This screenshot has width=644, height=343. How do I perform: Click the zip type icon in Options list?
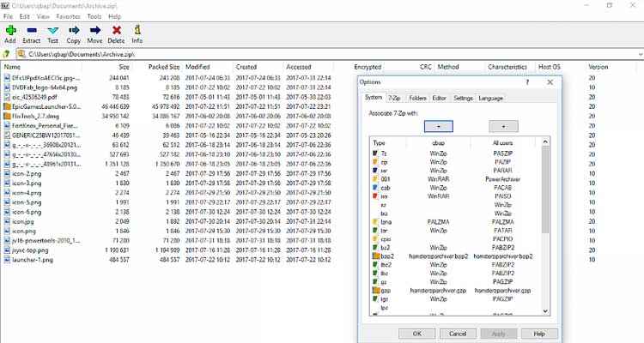click(x=375, y=162)
